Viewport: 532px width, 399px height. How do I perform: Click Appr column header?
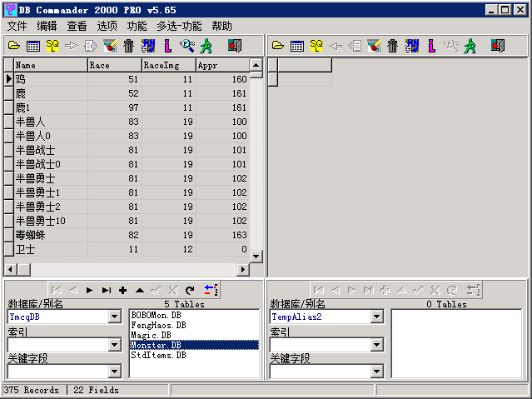[223, 65]
